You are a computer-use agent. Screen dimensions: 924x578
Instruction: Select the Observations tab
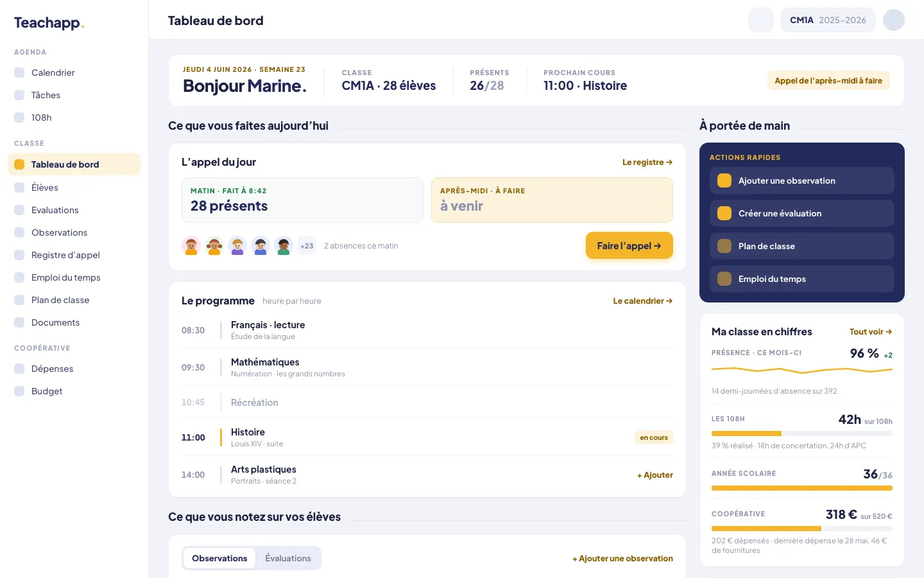(219, 558)
